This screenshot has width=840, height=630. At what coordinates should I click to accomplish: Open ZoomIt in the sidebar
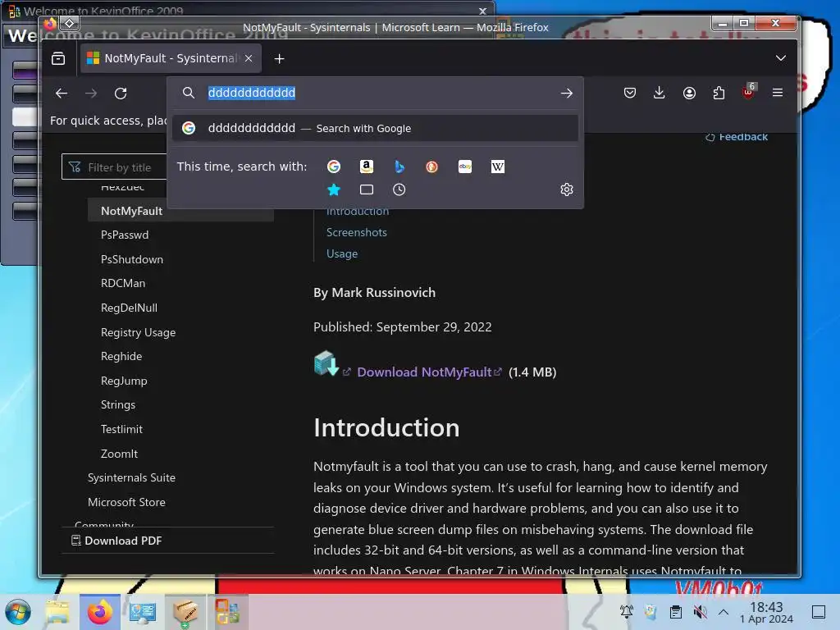pyautogui.click(x=119, y=454)
